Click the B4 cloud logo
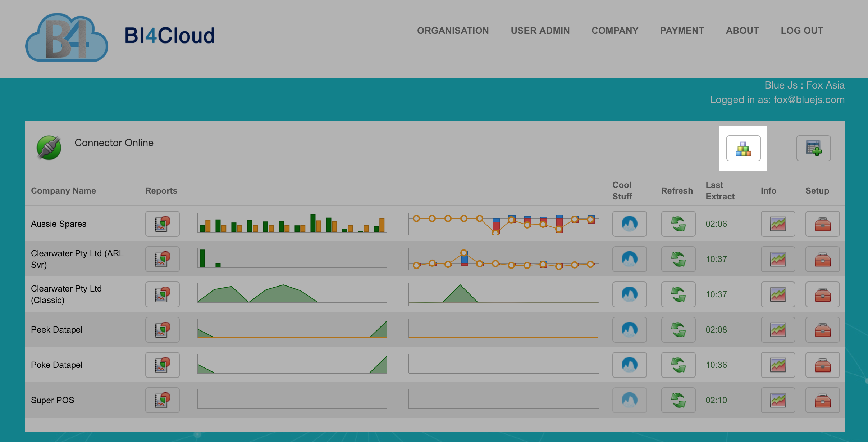This screenshot has width=868, height=442. (x=67, y=37)
